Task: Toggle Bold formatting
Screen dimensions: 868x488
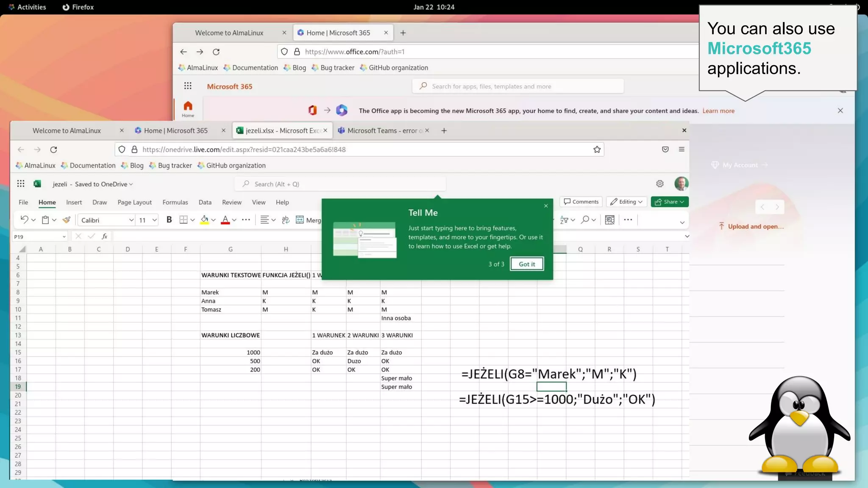Action: [169, 220]
